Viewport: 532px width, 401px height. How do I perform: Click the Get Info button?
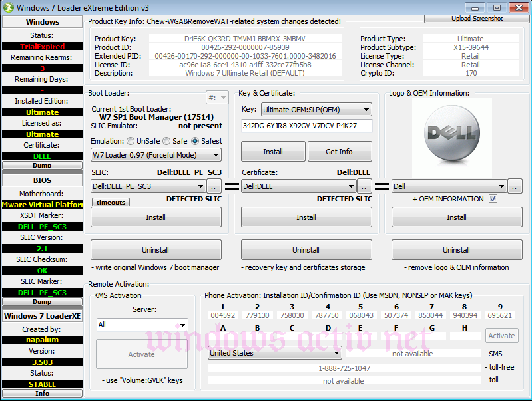340,152
